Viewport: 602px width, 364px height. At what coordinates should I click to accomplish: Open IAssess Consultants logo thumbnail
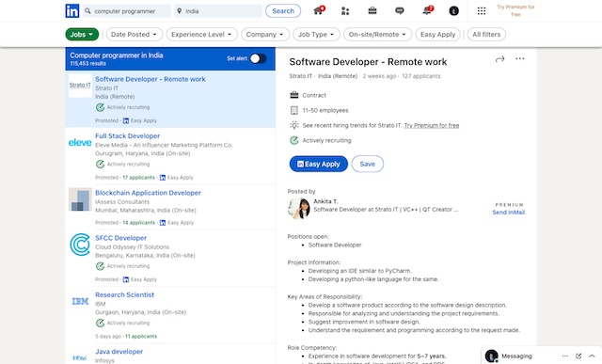tap(80, 199)
